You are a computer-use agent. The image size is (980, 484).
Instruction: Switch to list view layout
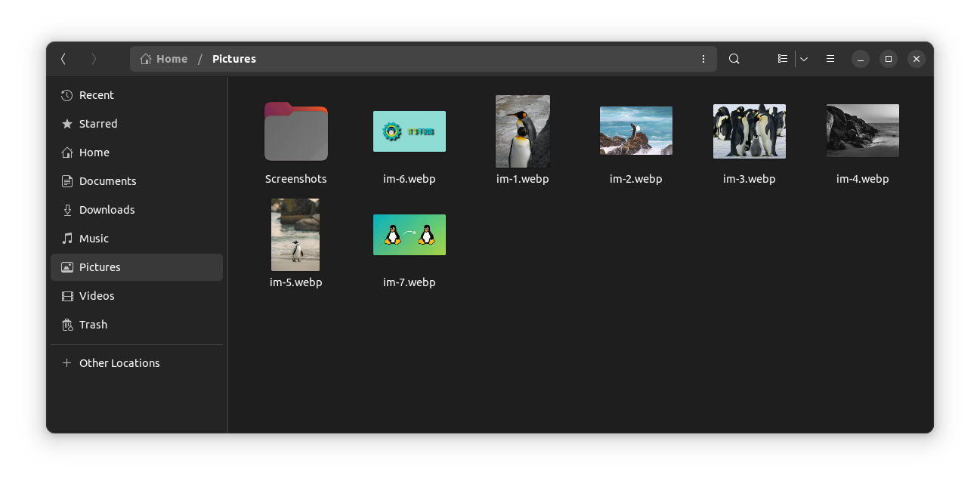(783, 58)
